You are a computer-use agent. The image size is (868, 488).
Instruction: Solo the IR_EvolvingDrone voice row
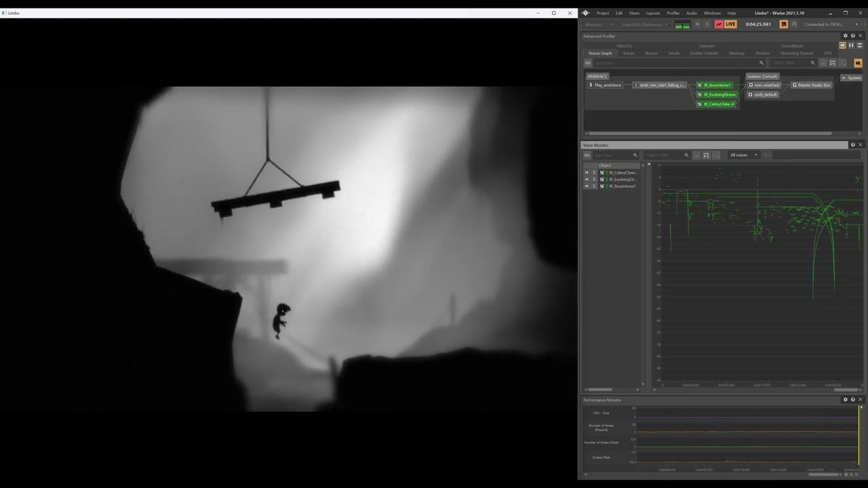594,180
